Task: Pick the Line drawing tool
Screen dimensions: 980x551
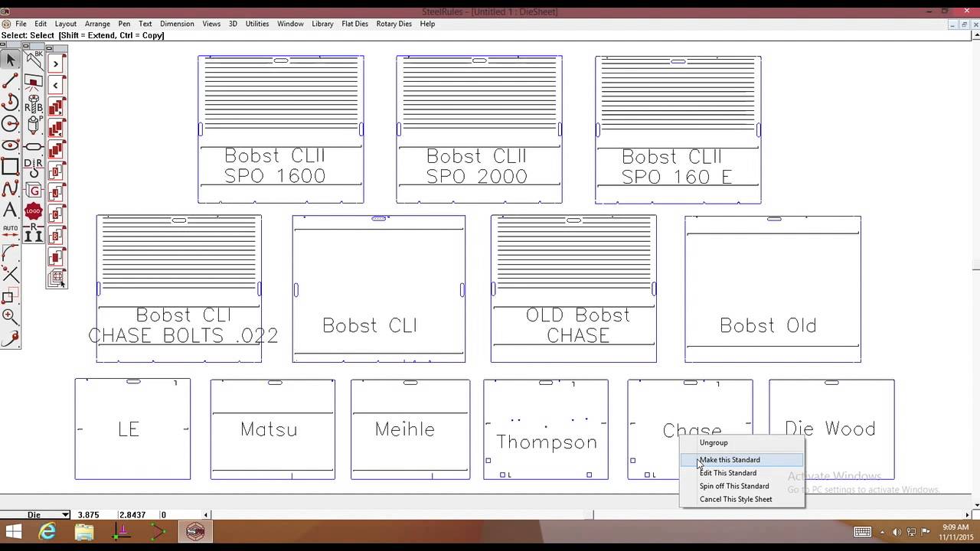Action: click(x=11, y=80)
